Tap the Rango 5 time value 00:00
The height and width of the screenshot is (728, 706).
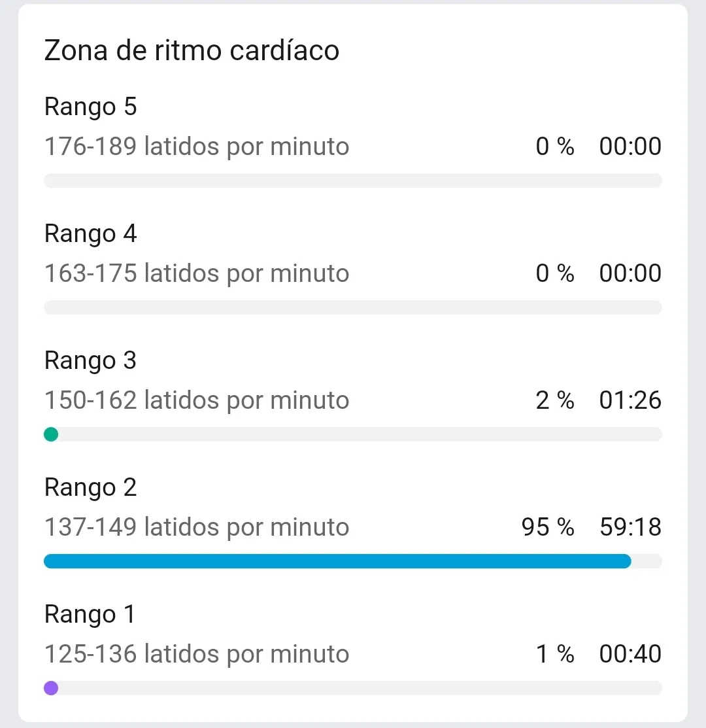(630, 147)
